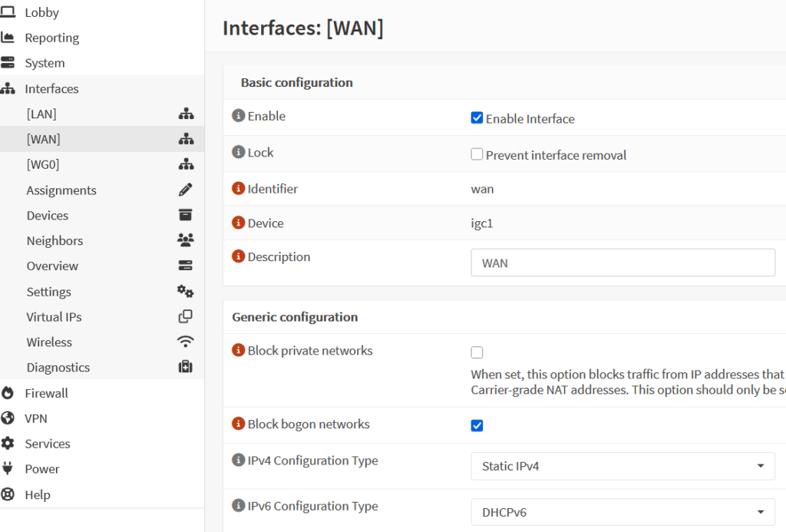The height and width of the screenshot is (532, 786).
Task: Click the medkit icon beside Diagnostics
Action: pos(185,367)
